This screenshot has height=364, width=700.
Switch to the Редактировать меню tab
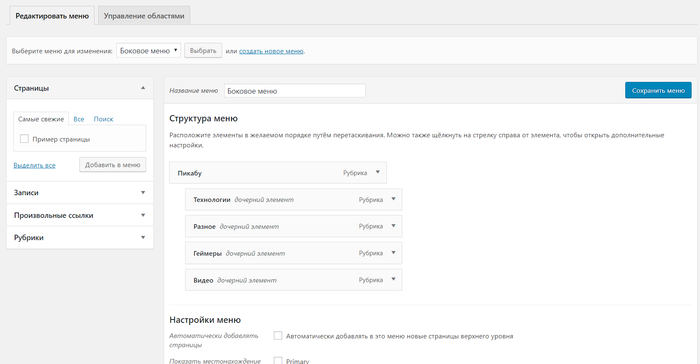[x=52, y=16]
